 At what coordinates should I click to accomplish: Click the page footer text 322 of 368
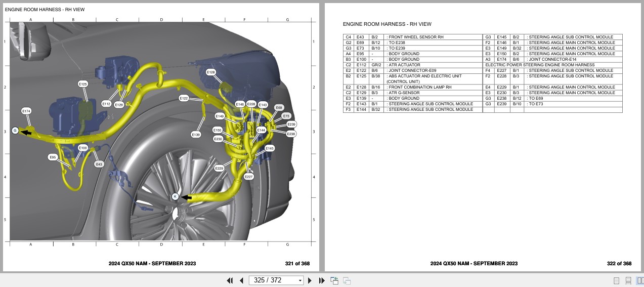pyautogui.click(x=619, y=263)
